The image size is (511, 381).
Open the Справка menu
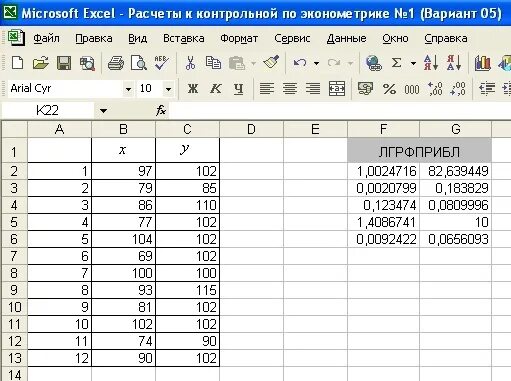coord(446,39)
